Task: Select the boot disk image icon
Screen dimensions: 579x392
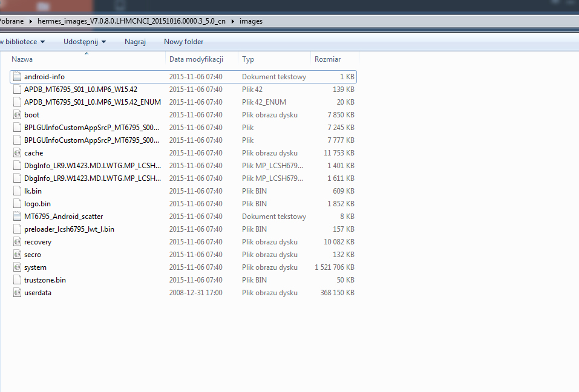Action: [x=17, y=115]
